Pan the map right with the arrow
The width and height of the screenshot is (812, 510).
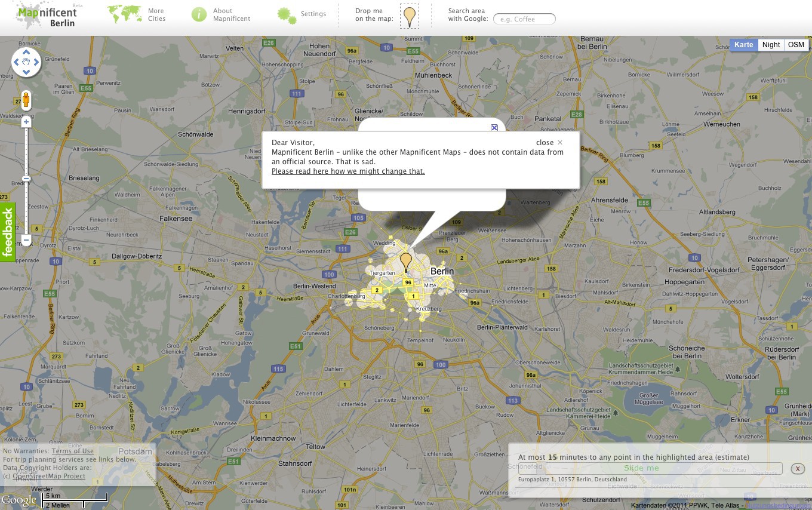(x=36, y=62)
